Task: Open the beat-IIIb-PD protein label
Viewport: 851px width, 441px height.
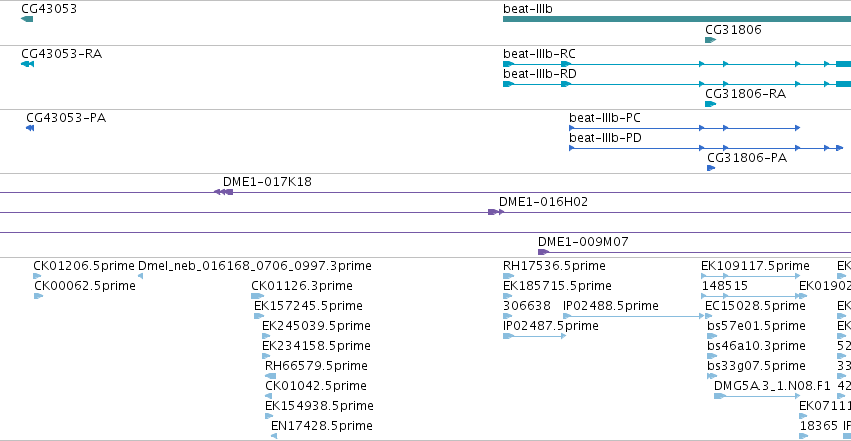Action: tap(605, 138)
